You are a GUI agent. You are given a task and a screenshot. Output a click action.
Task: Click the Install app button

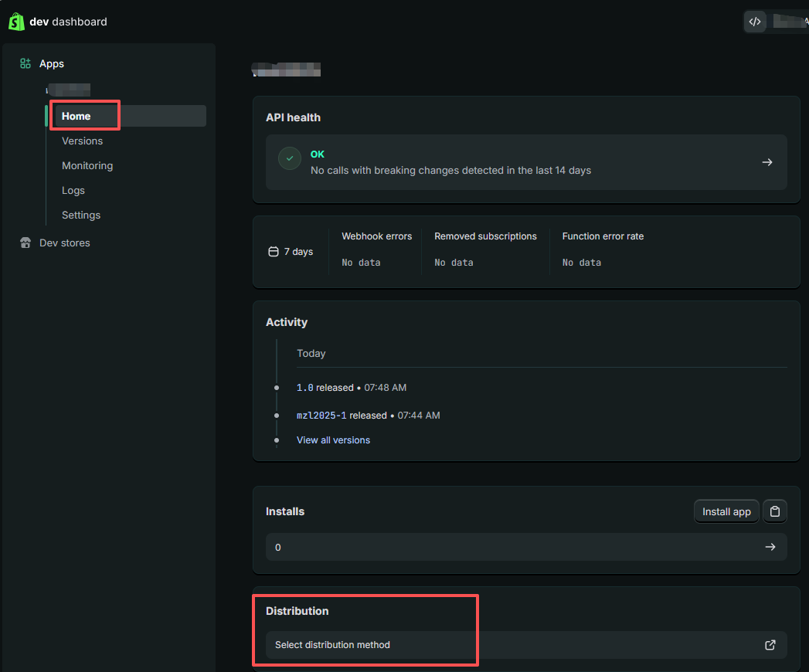[x=726, y=511]
